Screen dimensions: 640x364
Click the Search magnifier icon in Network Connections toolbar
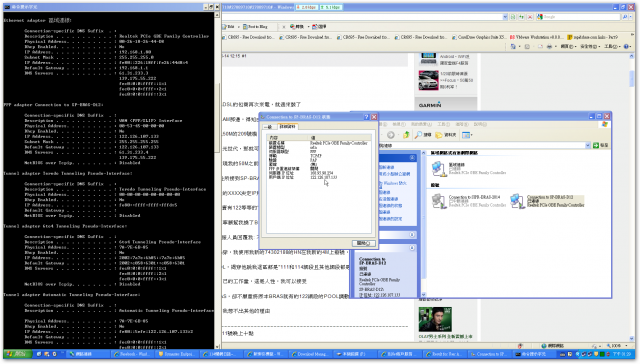pyautogui.click(x=418, y=135)
